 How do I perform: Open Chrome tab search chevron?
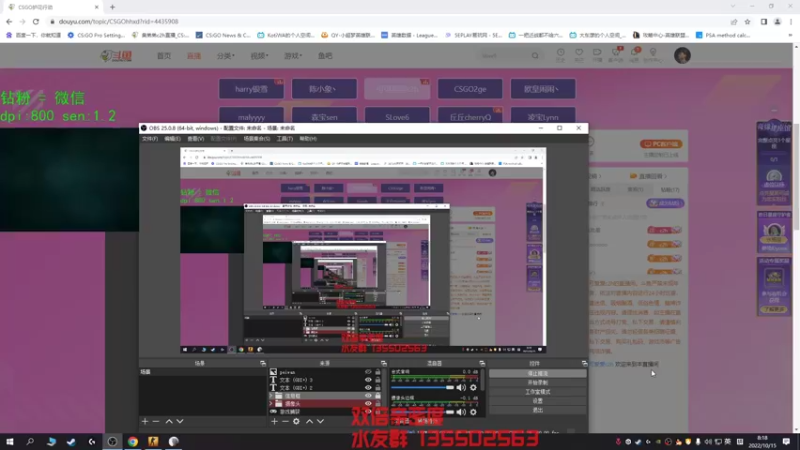pyautogui.click(x=733, y=7)
